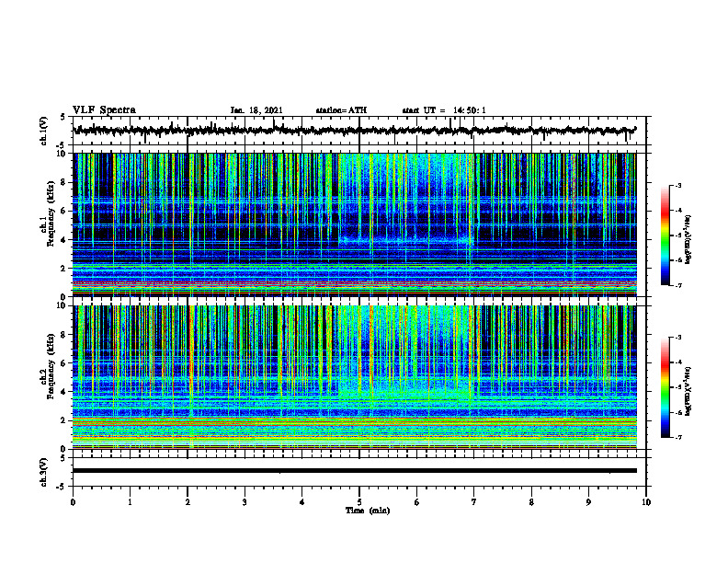
Task: Click the ch.2 "Frequency (kHz)" axis label
Action: click(x=51, y=366)
